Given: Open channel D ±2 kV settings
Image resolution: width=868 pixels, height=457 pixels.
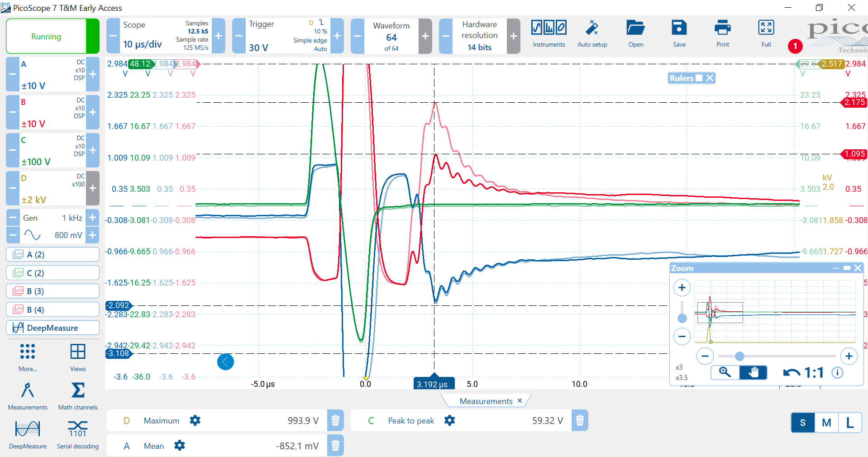Looking at the screenshot, I should pyautogui.click(x=52, y=188).
